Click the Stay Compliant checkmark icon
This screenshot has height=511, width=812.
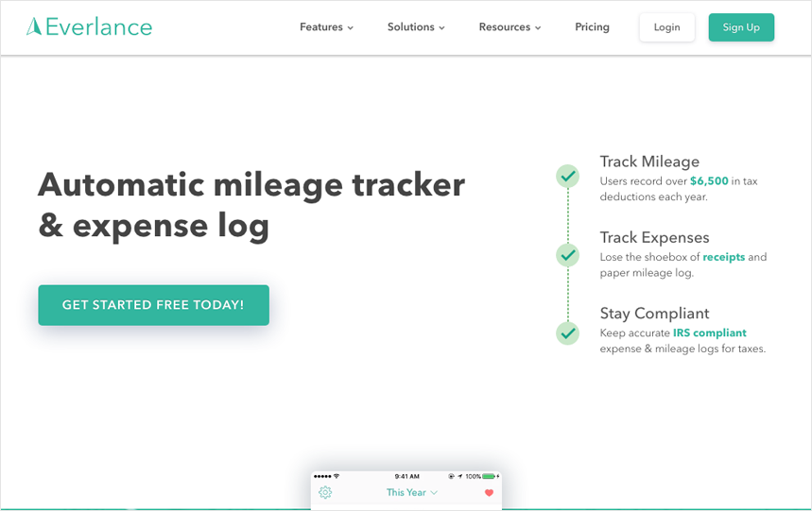click(567, 333)
